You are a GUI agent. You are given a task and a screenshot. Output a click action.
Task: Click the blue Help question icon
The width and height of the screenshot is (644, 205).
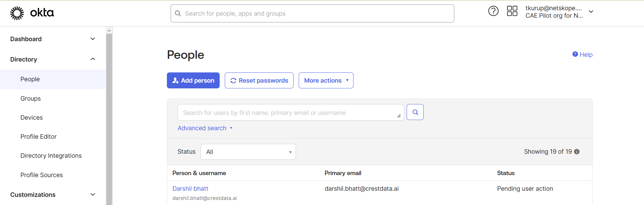[x=575, y=54]
